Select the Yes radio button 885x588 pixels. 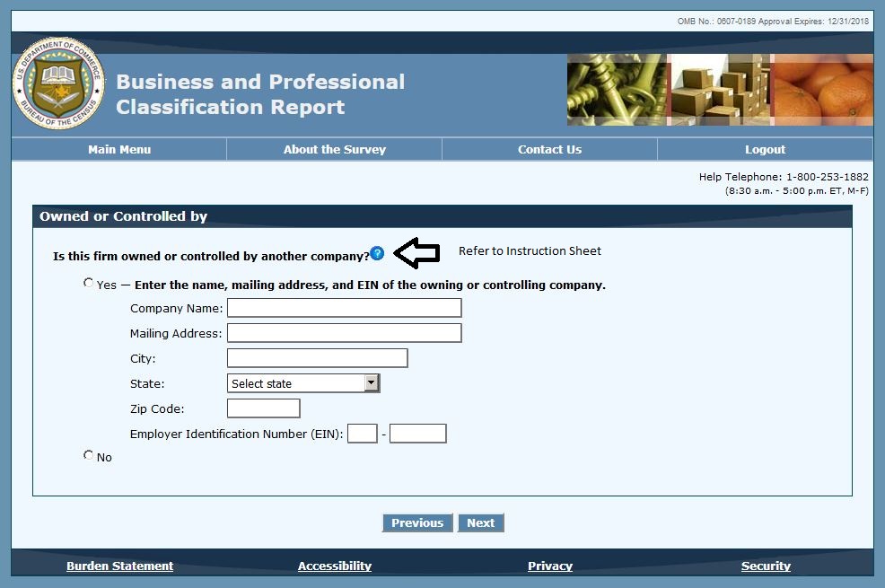pyautogui.click(x=88, y=283)
